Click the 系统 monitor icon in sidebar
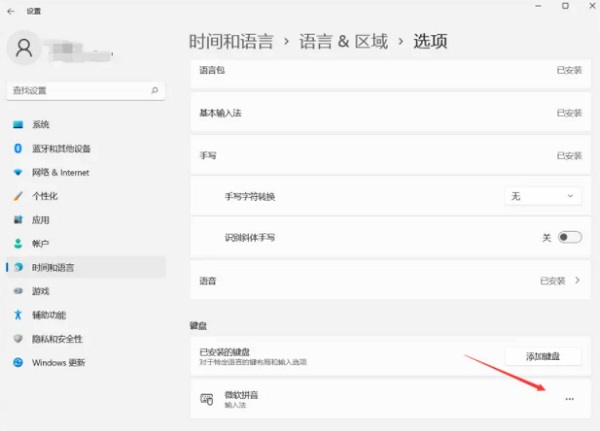 tap(18, 124)
